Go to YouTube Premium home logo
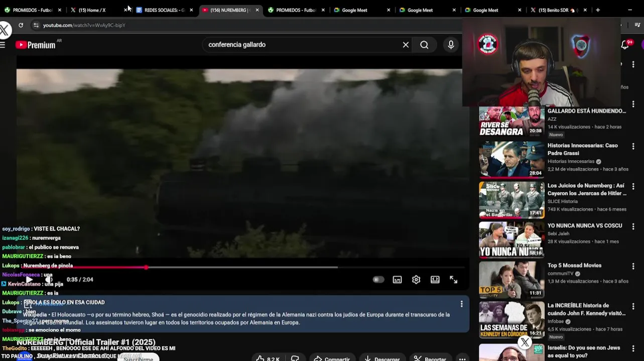 35,45
